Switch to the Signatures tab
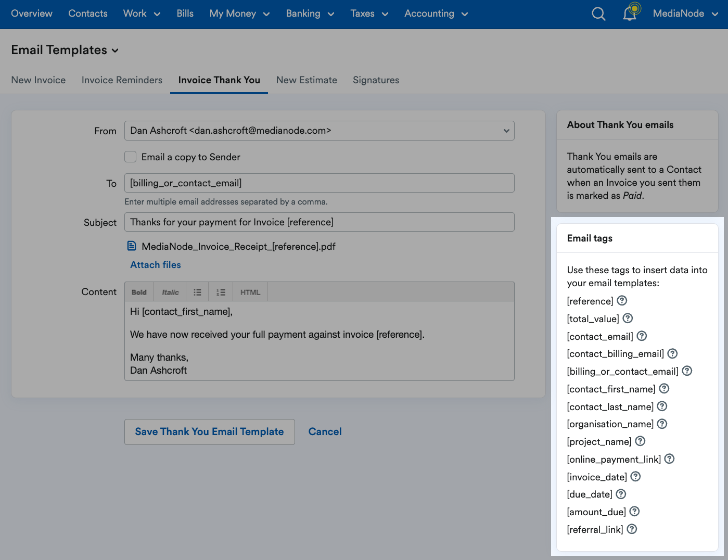728x560 pixels. [376, 80]
